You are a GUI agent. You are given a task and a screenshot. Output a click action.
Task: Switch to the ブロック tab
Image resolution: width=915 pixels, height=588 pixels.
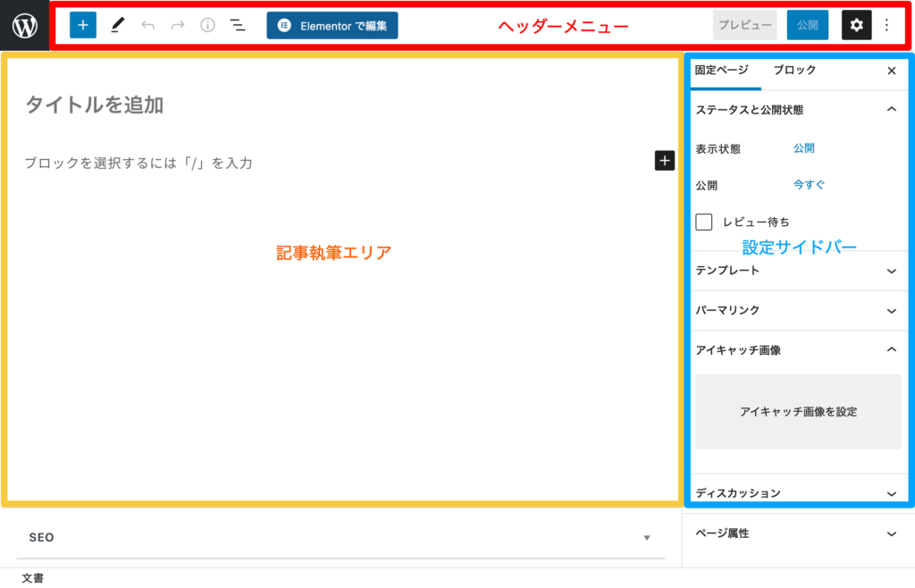(x=794, y=71)
